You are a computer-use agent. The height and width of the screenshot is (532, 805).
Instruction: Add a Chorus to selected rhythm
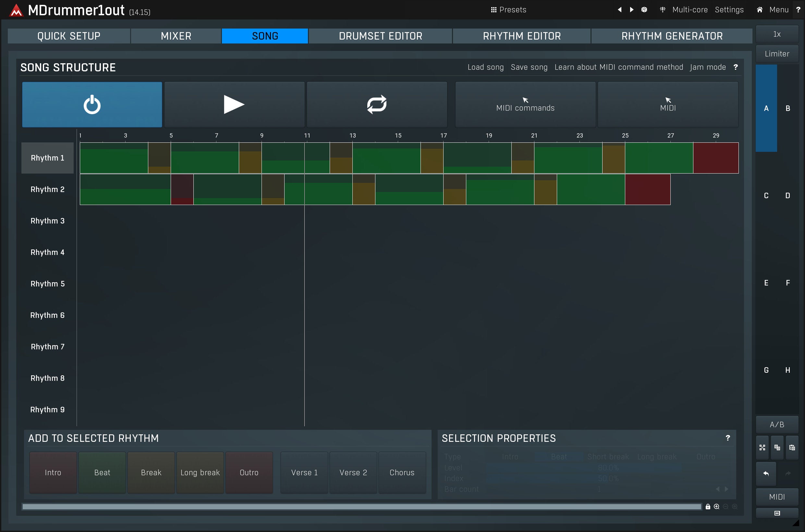(402, 473)
